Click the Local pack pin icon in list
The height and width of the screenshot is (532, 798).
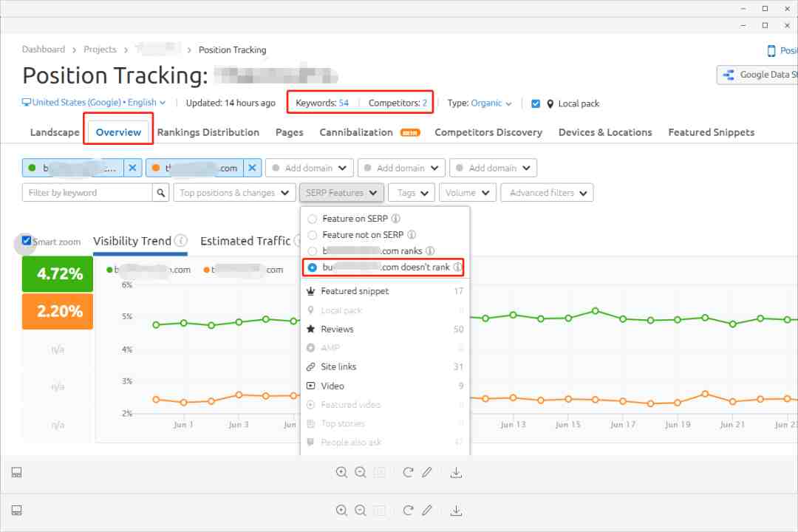pyautogui.click(x=311, y=310)
